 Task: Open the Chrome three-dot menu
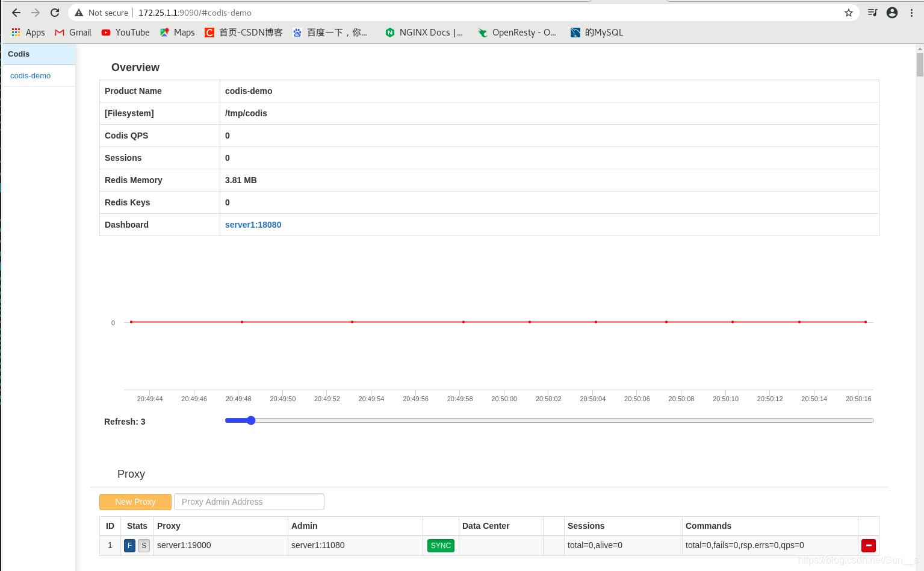(x=911, y=13)
